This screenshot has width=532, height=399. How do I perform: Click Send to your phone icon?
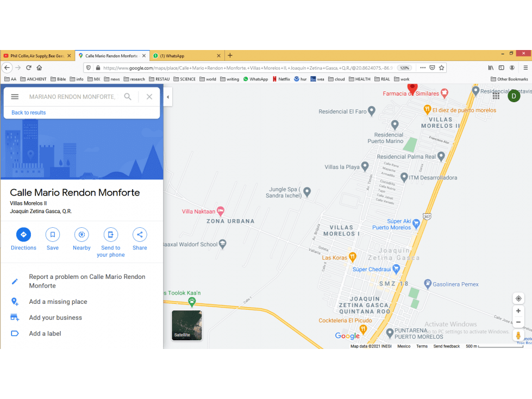click(x=111, y=234)
